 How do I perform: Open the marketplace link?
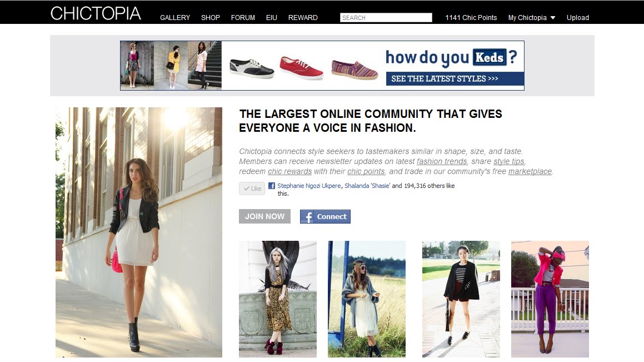[x=530, y=171]
